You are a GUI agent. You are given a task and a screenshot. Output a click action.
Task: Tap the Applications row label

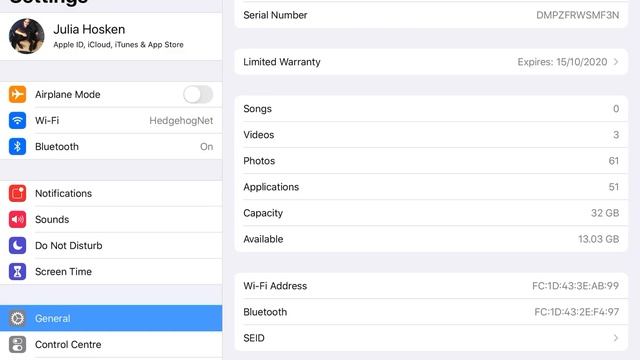(x=271, y=187)
